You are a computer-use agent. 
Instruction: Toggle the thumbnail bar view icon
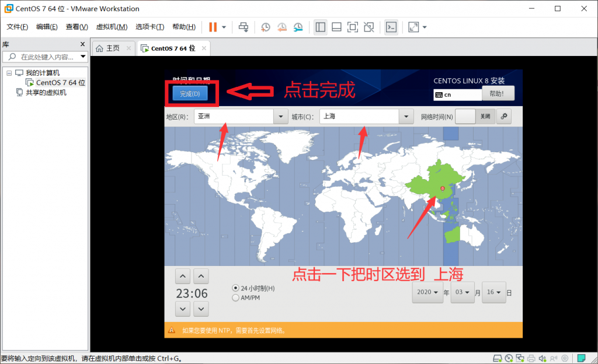pos(336,27)
